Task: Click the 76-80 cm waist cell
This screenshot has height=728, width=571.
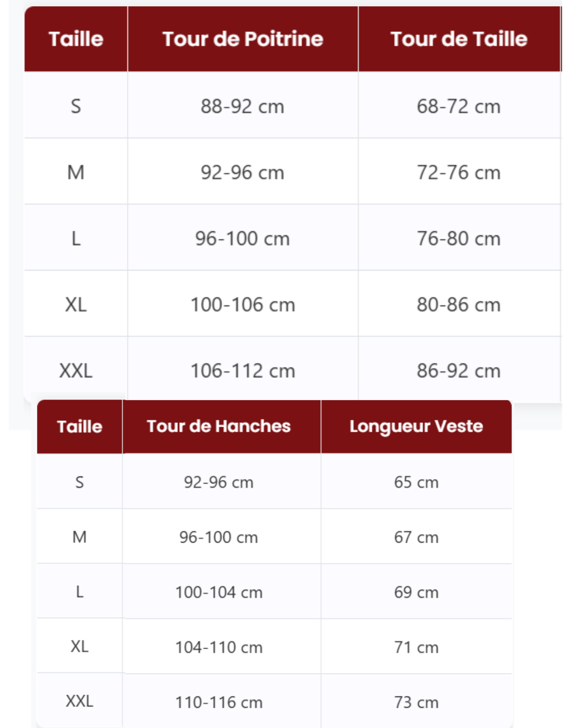Action: [x=459, y=239]
